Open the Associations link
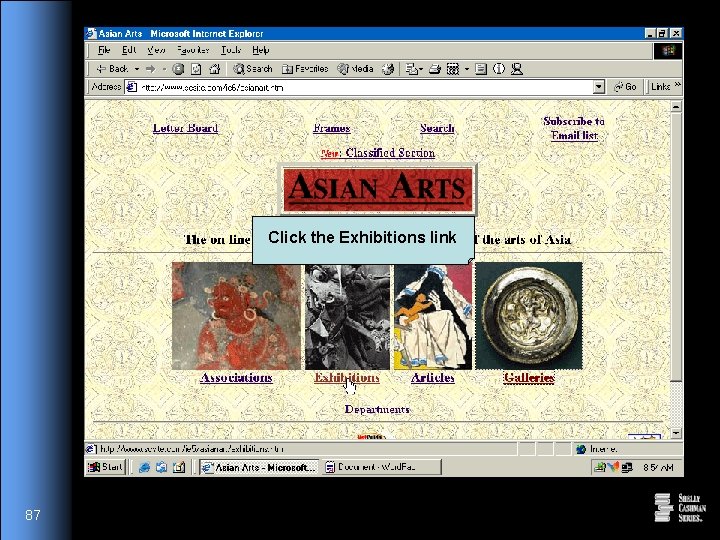 click(236, 377)
